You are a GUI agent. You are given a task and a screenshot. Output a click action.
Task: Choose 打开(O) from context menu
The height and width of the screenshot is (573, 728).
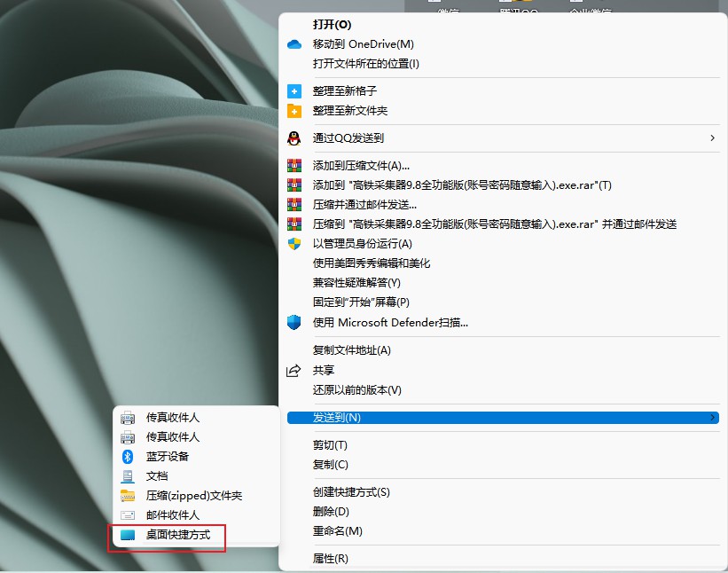tap(332, 25)
